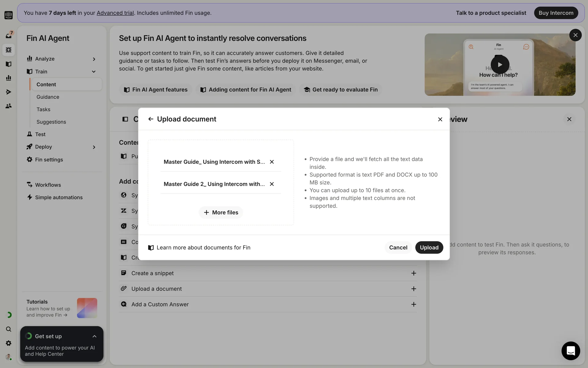This screenshot has height=368, width=588.
Task: Open Contacts people icon in left rail
Action: pyautogui.click(x=9, y=106)
